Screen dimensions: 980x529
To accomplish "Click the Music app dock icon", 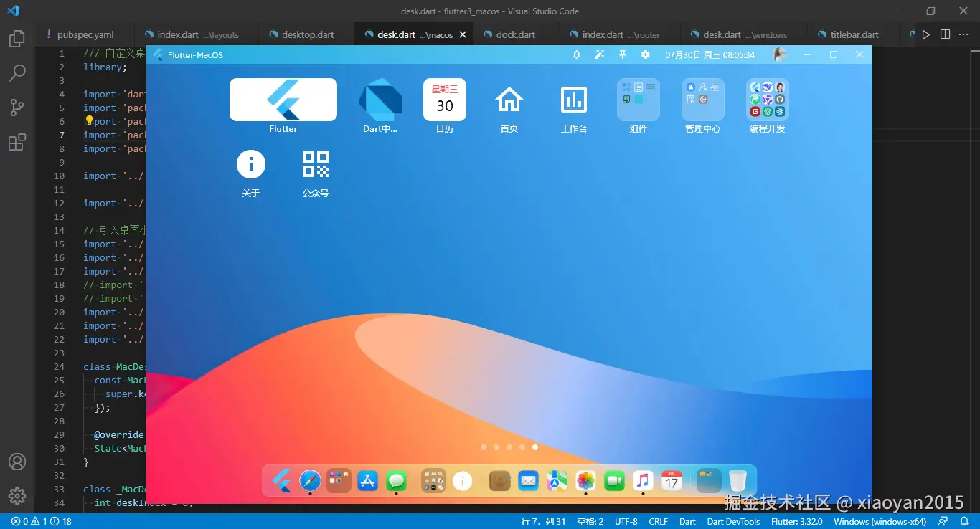I will pyautogui.click(x=643, y=480).
